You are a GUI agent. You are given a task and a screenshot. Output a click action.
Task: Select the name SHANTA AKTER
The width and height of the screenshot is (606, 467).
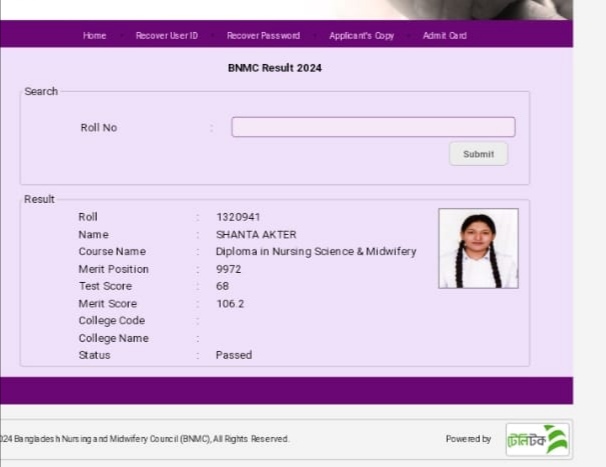click(x=256, y=235)
